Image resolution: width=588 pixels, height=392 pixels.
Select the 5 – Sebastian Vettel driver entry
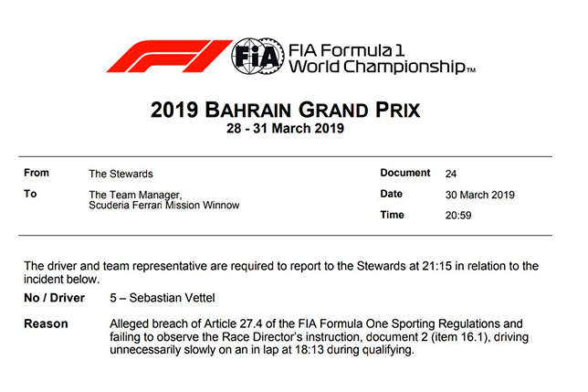(163, 299)
